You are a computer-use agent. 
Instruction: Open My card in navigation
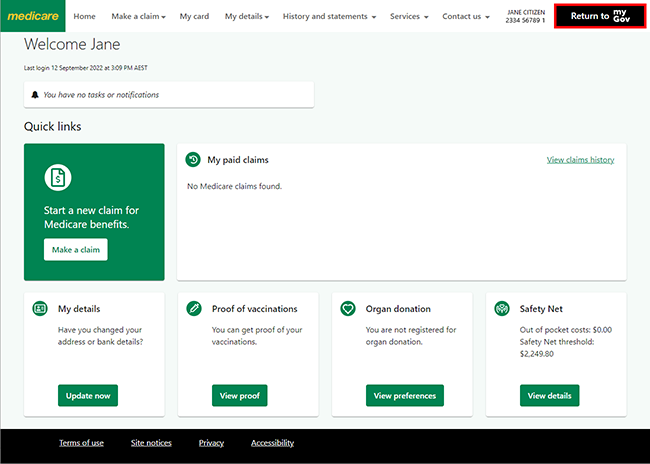click(195, 17)
